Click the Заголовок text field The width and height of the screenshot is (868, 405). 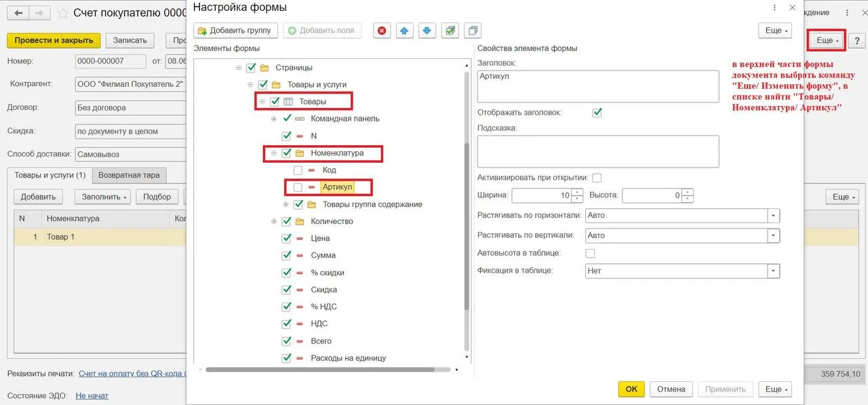click(598, 86)
